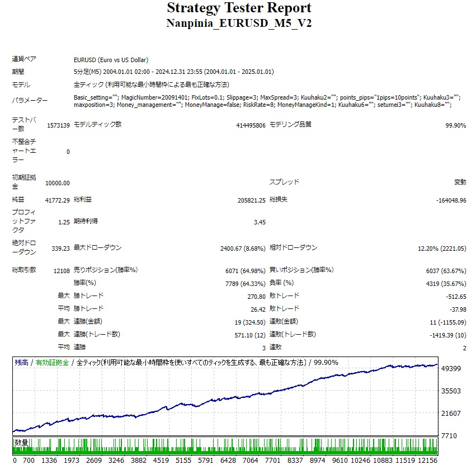The height and width of the screenshot is (469, 476).
Task: Select losing trades value 4319 (35.67%)
Action: pos(446,284)
